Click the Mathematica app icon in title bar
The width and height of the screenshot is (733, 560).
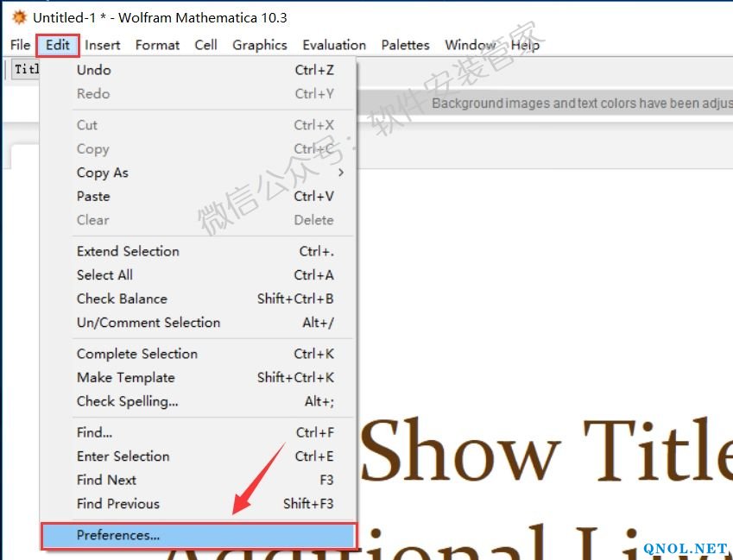[19, 17]
